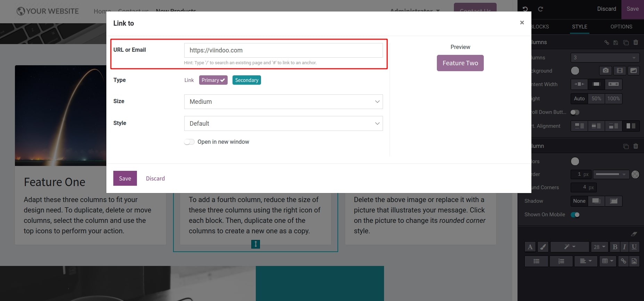
Task: Select the STYLE tab
Action: [579, 27]
